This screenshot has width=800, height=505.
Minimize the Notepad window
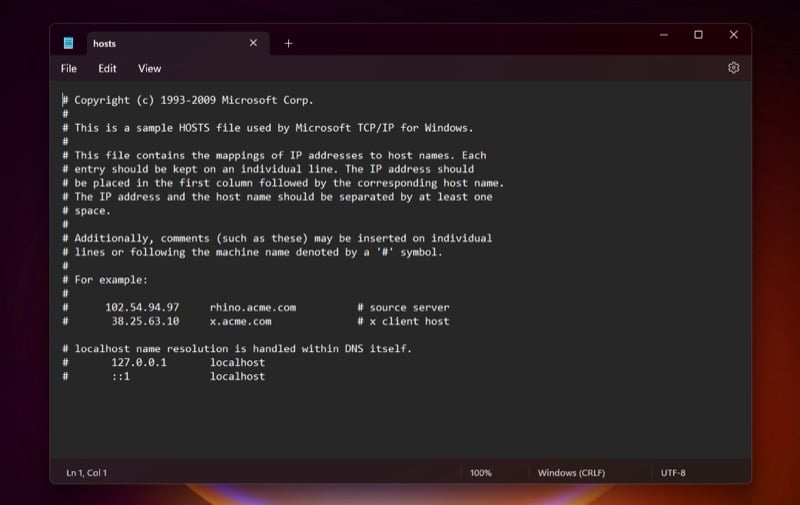point(663,35)
